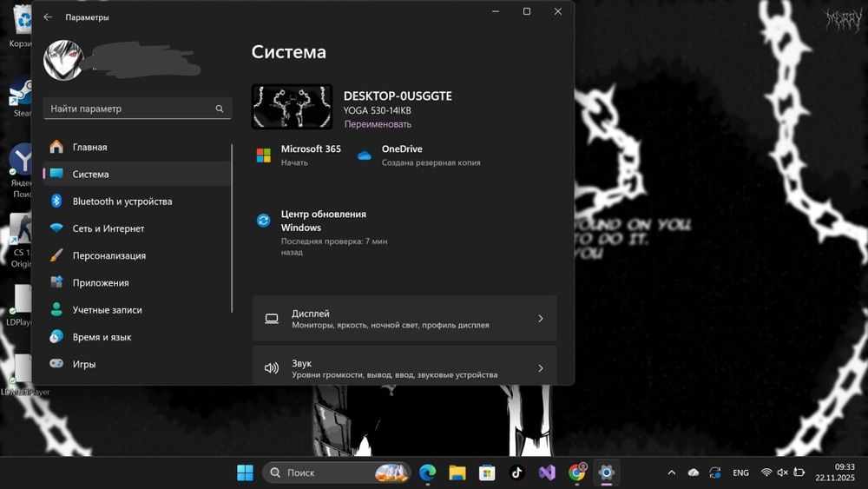Click the sidebar vertical scrollbar
Screen dimensions: 868x489
point(232,228)
